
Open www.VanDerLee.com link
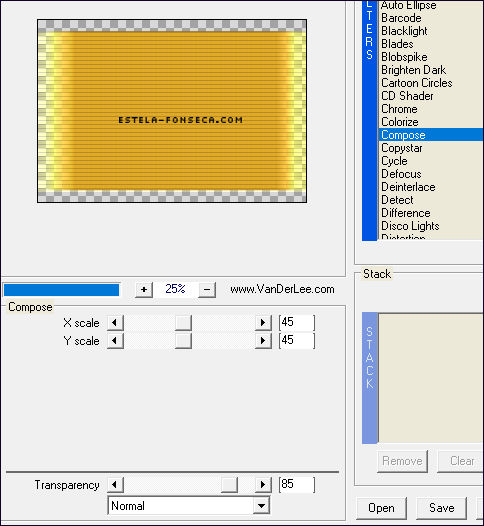click(282, 289)
